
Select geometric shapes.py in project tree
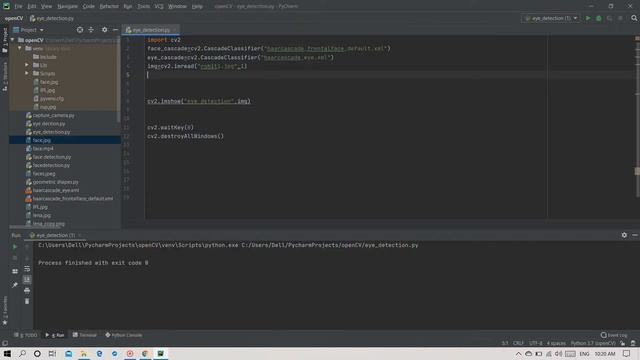[x=55, y=182]
